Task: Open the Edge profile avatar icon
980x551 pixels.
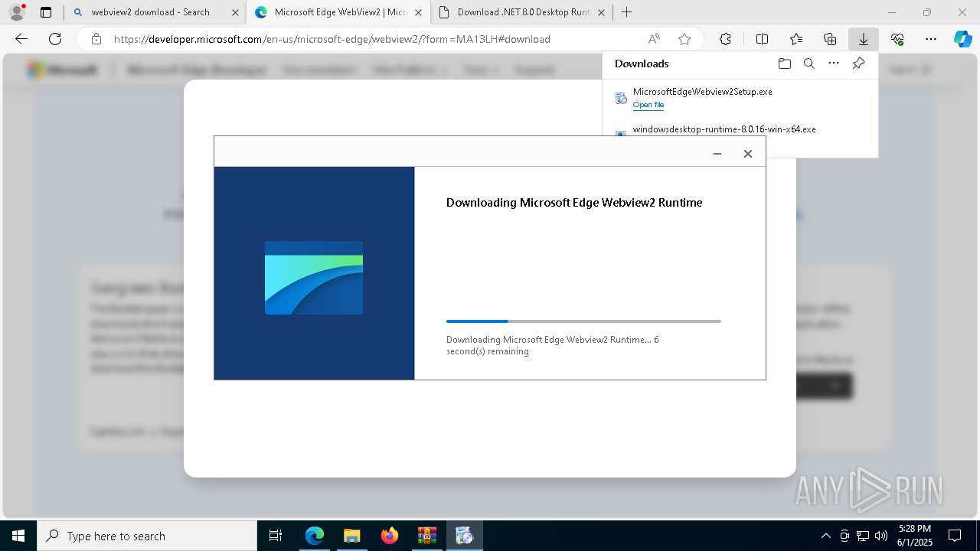Action: coord(17,11)
